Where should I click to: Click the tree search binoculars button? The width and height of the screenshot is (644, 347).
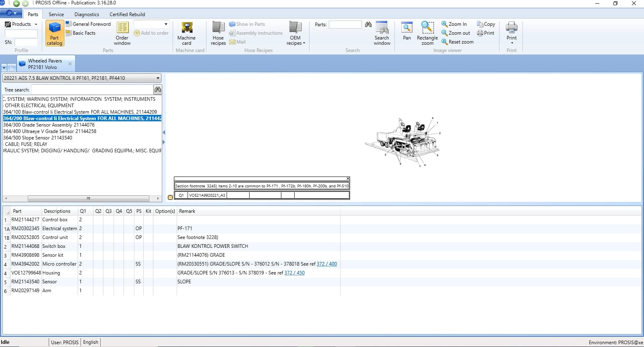[x=157, y=89]
